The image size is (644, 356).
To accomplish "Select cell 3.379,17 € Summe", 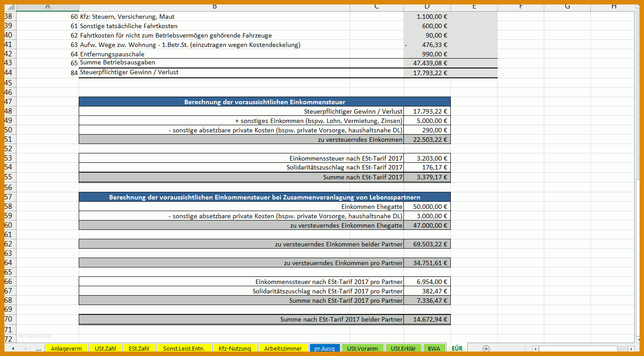I will (427, 177).
